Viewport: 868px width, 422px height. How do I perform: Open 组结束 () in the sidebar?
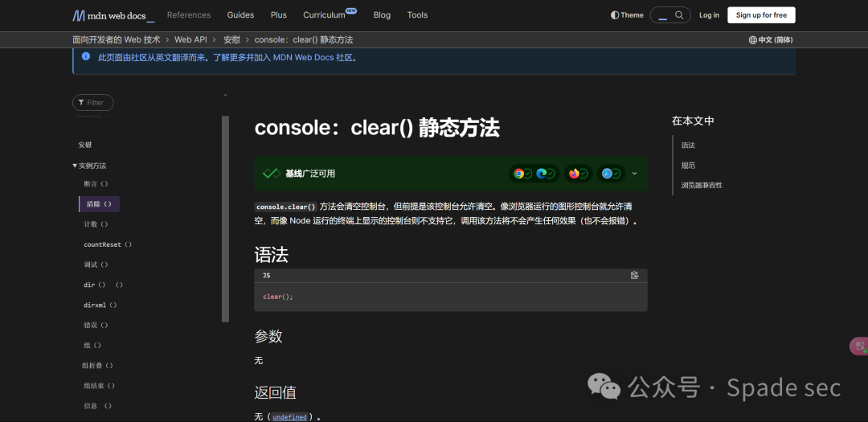[99, 386]
